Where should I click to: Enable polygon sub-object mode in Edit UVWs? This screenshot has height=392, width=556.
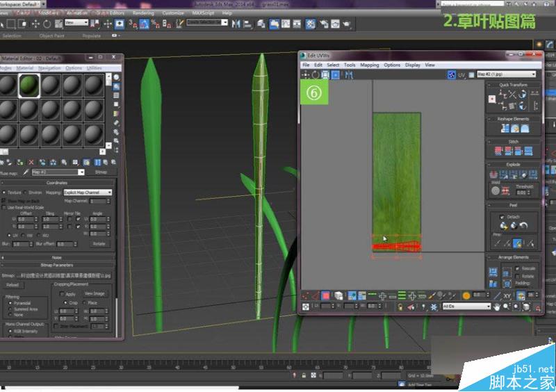pyautogui.click(x=325, y=295)
